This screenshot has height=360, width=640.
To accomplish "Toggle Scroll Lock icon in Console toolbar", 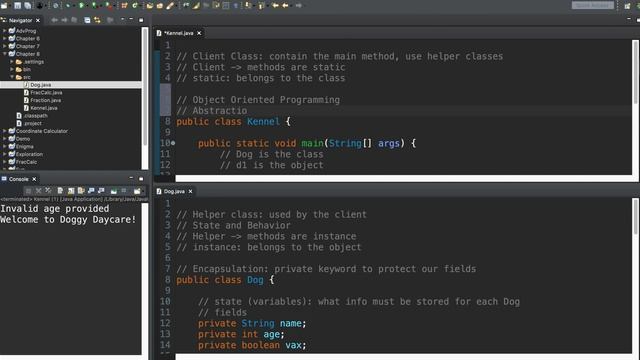I will tap(71, 191).
